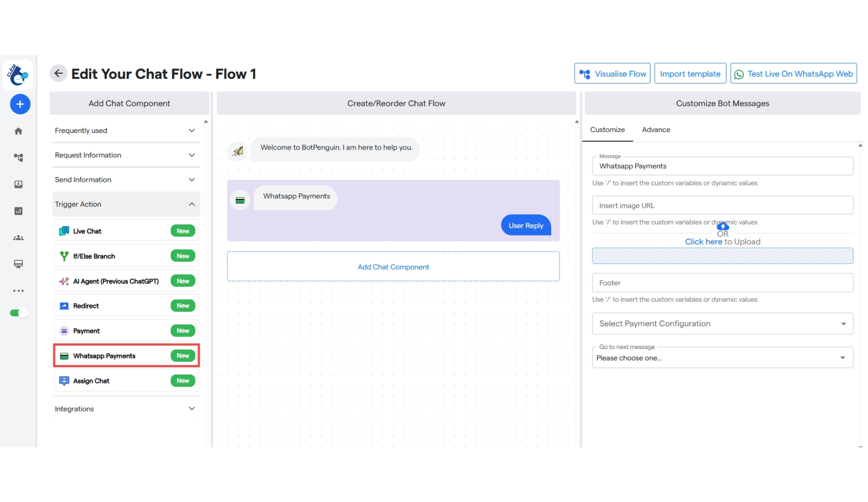Click Add Chat Component in flow area
This screenshot has width=868, height=502.
point(393,267)
